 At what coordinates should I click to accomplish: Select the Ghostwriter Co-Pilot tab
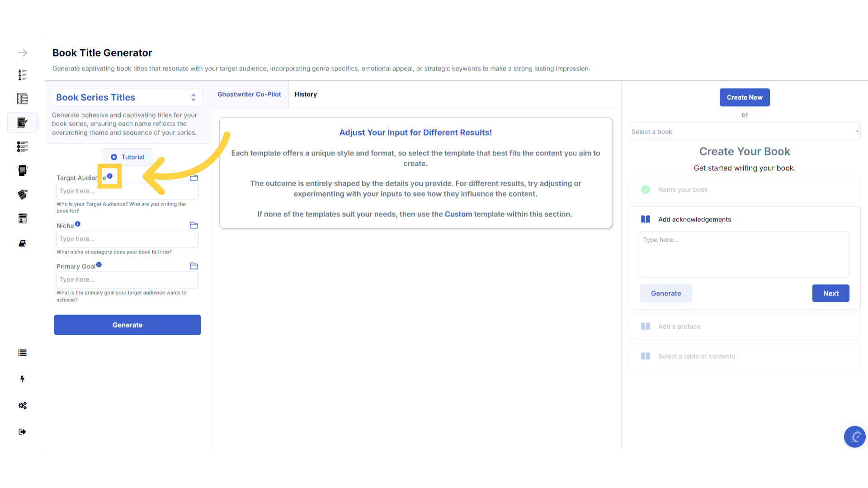point(249,94)
